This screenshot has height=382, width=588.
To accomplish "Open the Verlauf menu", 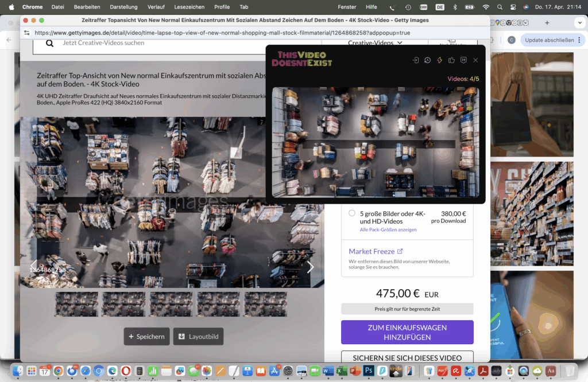I will tap(156, 7).
